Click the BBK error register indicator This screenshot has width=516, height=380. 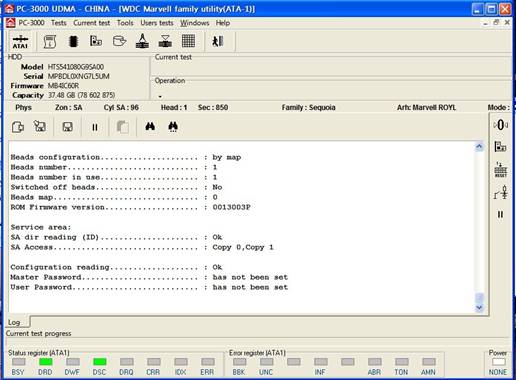239,362
